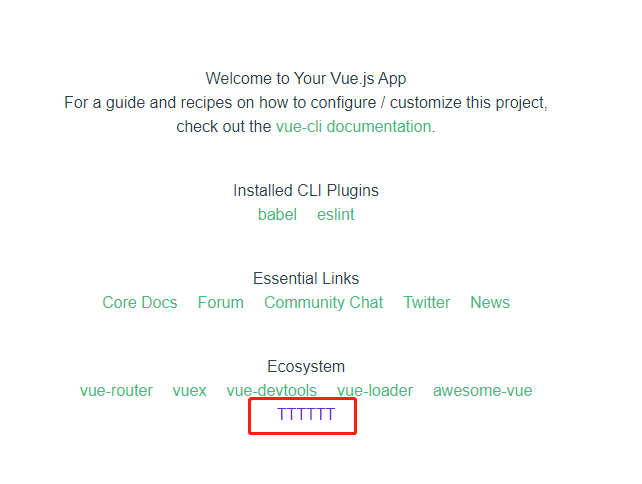
Task: Click the Welcome to Your Vue.js App heading
Action: [306, 79]
